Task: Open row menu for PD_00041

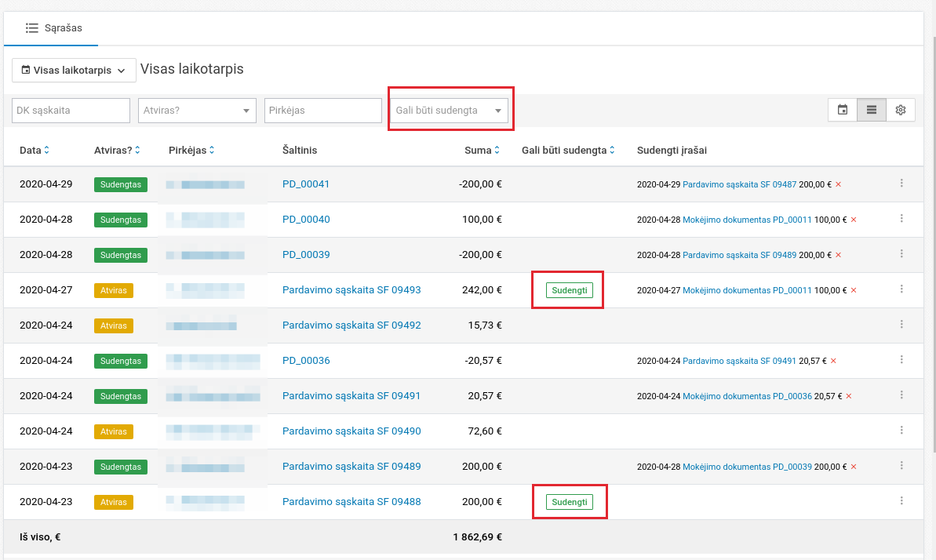Action: tap(901, 184)
